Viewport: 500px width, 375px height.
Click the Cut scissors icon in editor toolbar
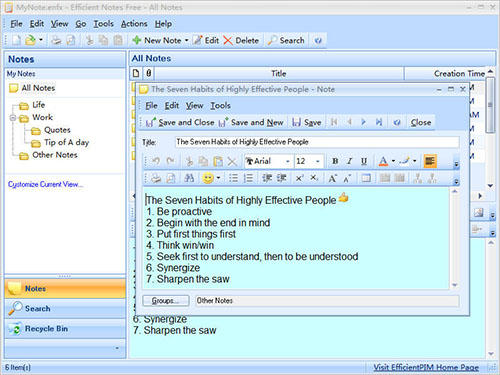point(189,162)
